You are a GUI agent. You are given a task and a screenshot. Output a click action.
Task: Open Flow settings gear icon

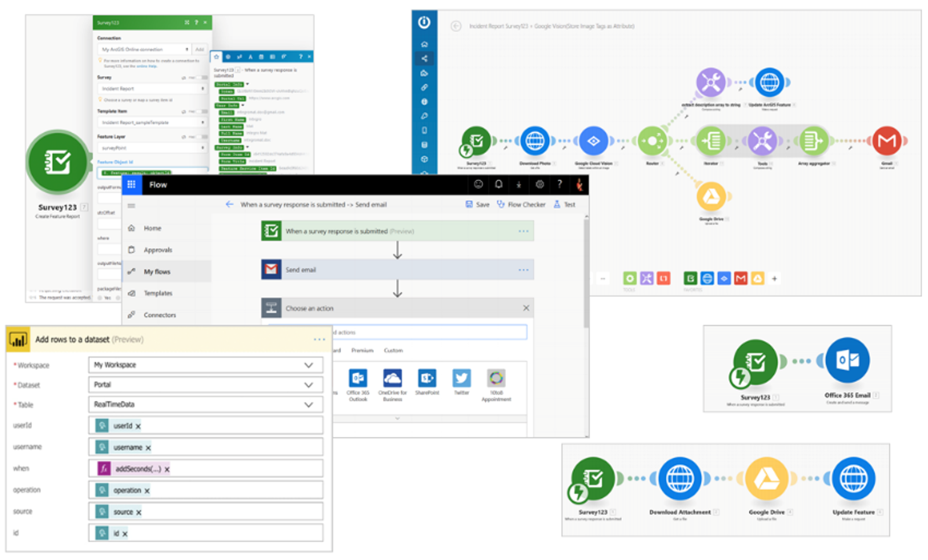tap(539, 184)
